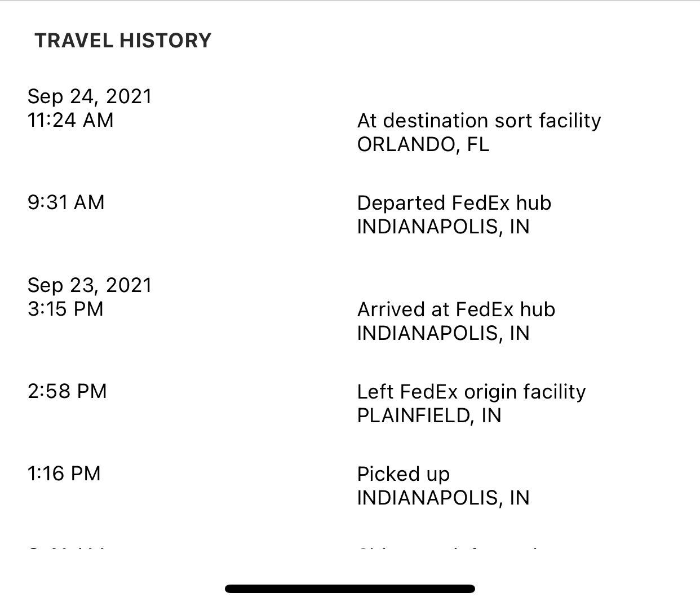Tap the 1:16 PM timestamp
The height and width of the screenshot is (606, 700).
pos(64,474)
